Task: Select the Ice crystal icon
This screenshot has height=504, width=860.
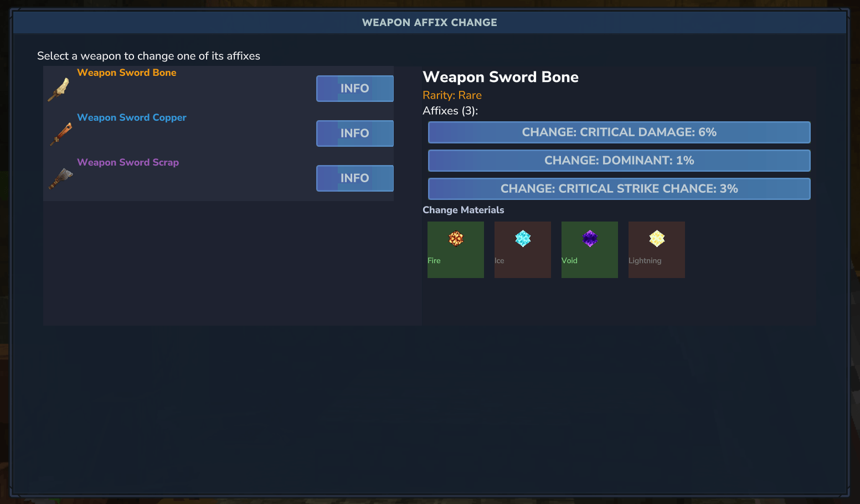Action: pyautogui.click(x=523, y=239)
